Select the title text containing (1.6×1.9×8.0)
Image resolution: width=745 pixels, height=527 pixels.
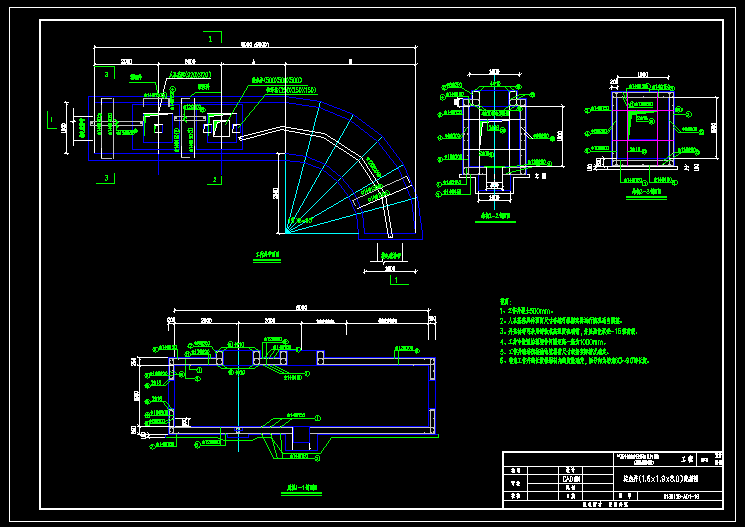(x=661, y=479)
